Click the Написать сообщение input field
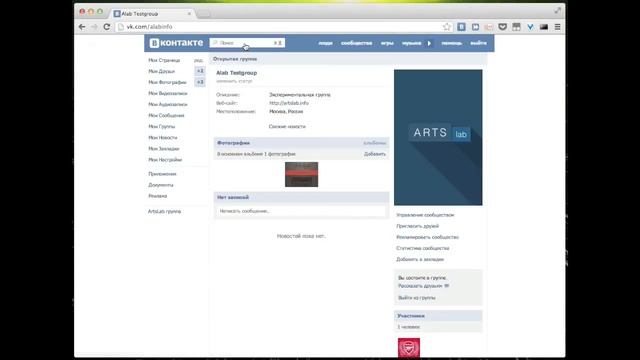 pyautogui.click(x=301, y=211)
